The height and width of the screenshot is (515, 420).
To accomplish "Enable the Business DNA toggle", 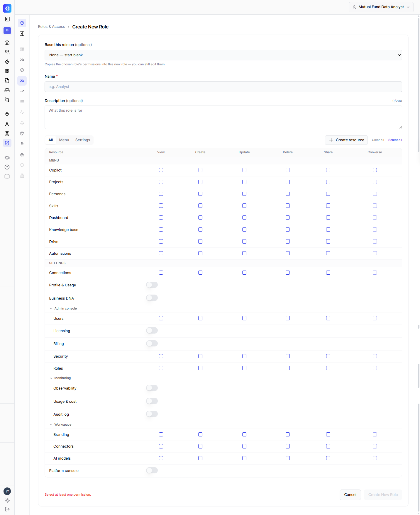I will pos(152,298).
